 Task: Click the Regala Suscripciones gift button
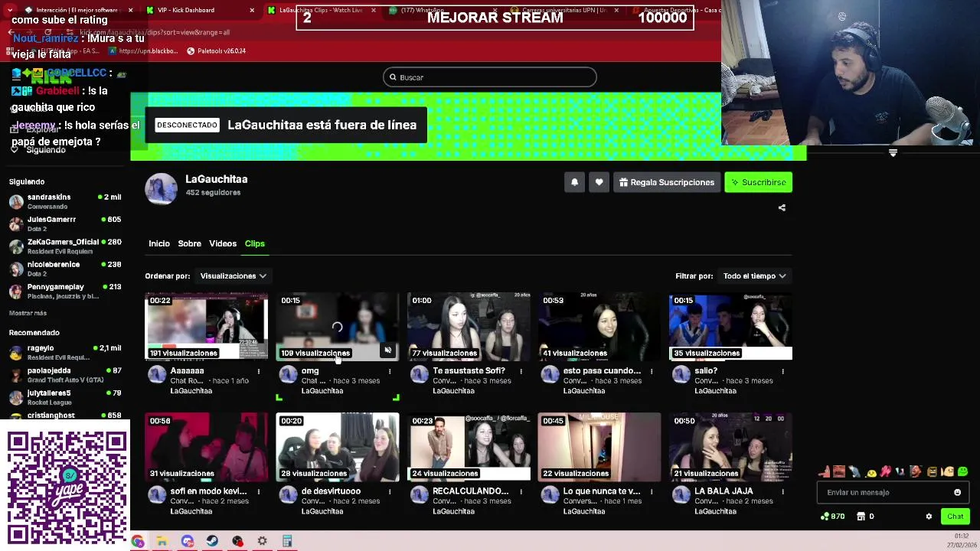point(667,182)
